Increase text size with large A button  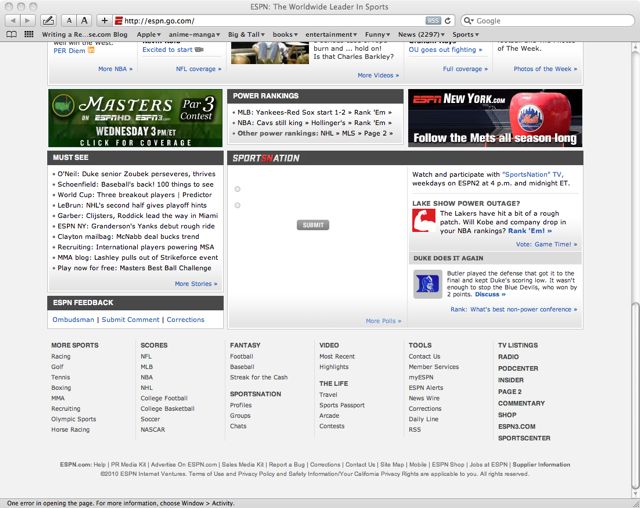pos(84,20)
